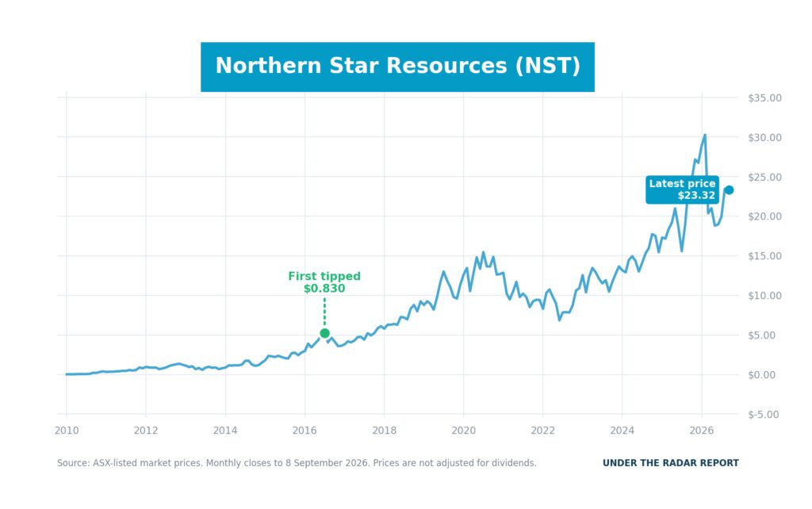Click the 2026 x-axis label
This screenshot has width=812, height=509.
pyautogui.click(x=702, y=431)
